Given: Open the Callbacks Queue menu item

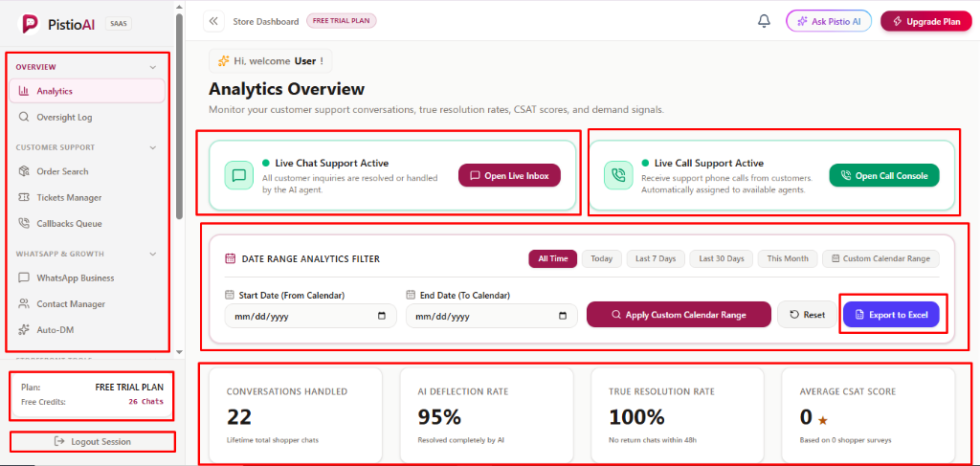Looking at the screenshot, I should click(x=87, y=224).
